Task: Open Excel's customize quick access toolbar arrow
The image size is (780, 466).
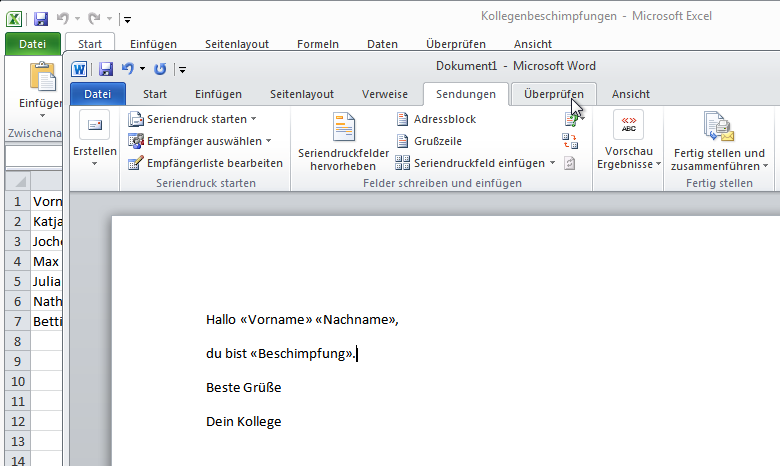Action: click(127, 20)
